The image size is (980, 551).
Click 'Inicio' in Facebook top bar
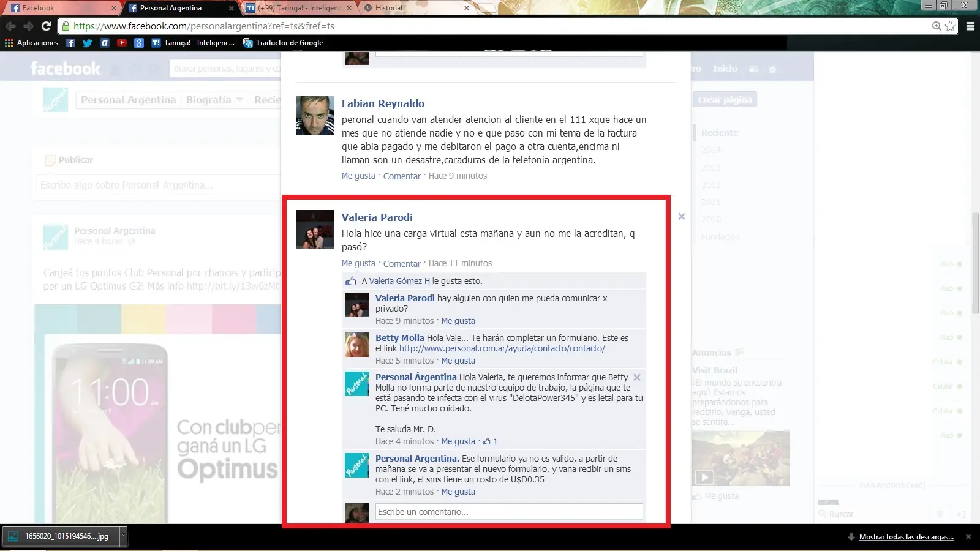click(725, 69)
